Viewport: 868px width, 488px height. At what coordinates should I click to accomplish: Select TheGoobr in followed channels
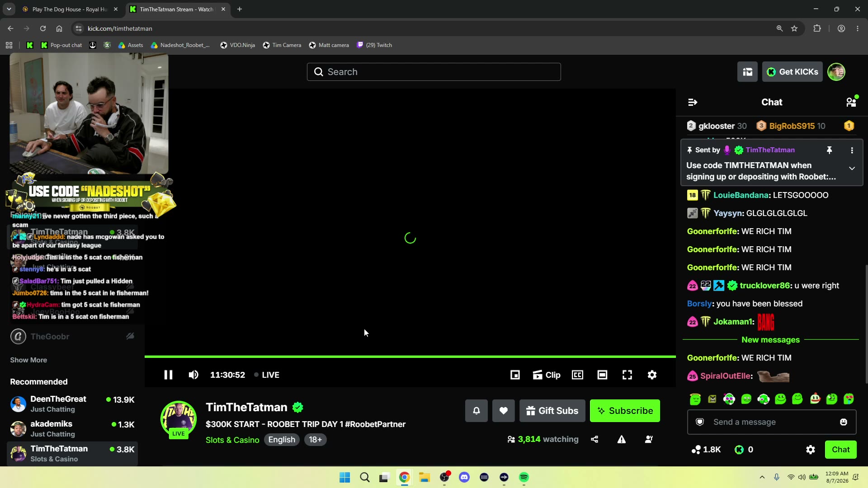pyautogui.click(x=72, y=336)
